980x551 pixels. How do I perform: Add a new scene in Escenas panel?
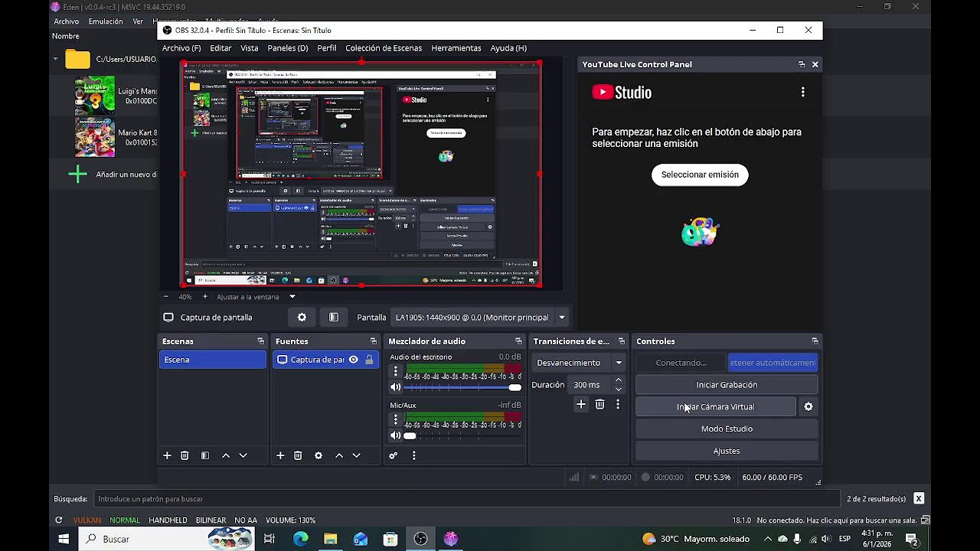click(x=167, y=455)
